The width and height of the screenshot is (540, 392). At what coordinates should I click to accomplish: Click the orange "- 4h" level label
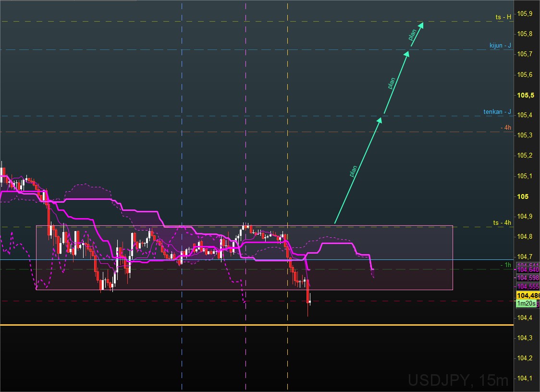(x=506, y=127)
